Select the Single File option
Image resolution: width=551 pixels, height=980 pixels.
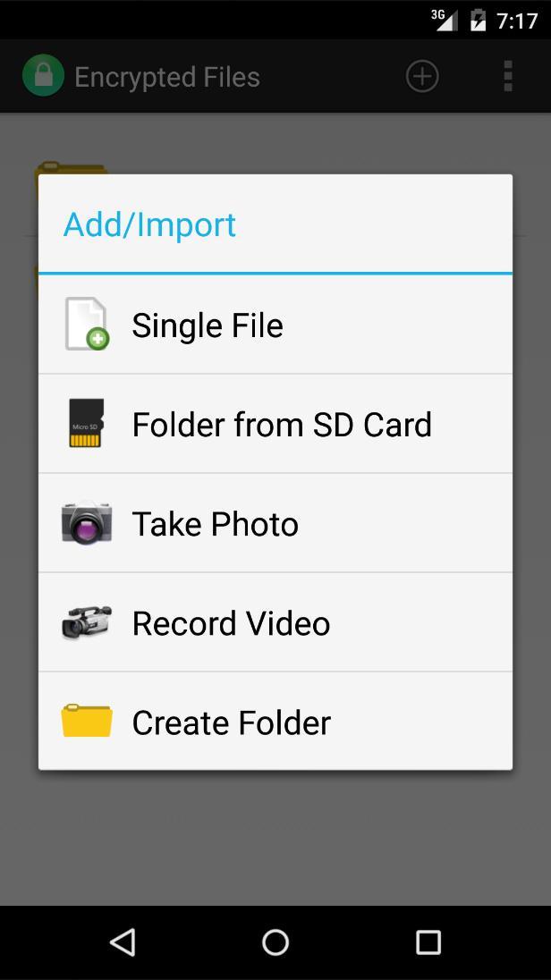pyautogui.click(x=275, y=325)
